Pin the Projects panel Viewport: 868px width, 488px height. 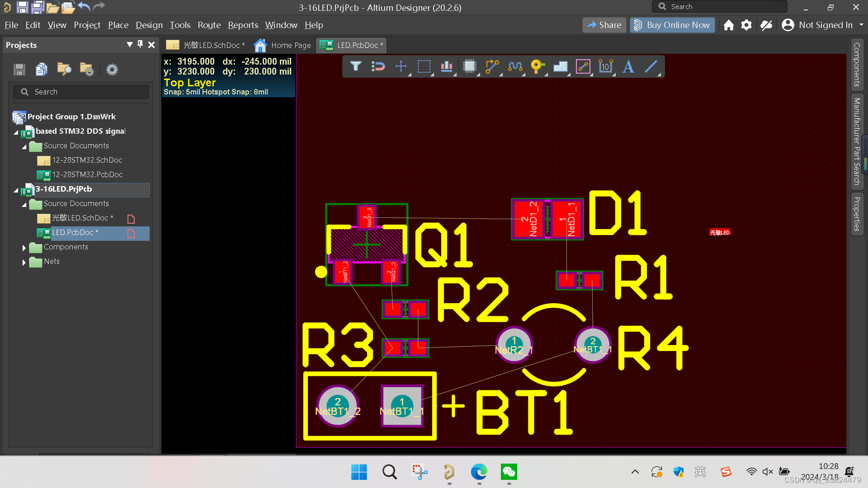[x=140, y=45]
